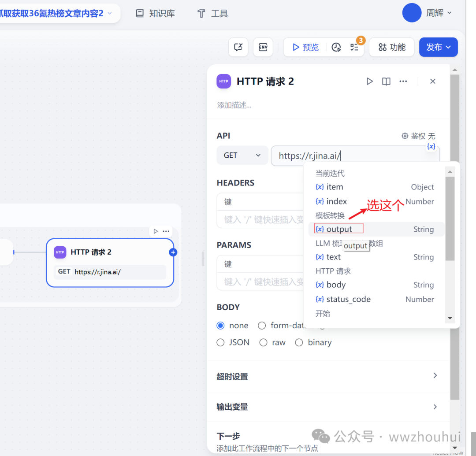Click the gear icon beside 鉴权
This screenshot has height=456, width=476.
[405, 136]
